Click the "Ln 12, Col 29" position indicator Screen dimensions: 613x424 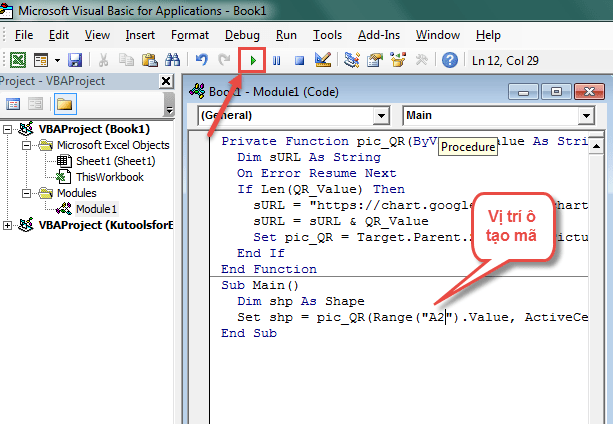point(505,61)
